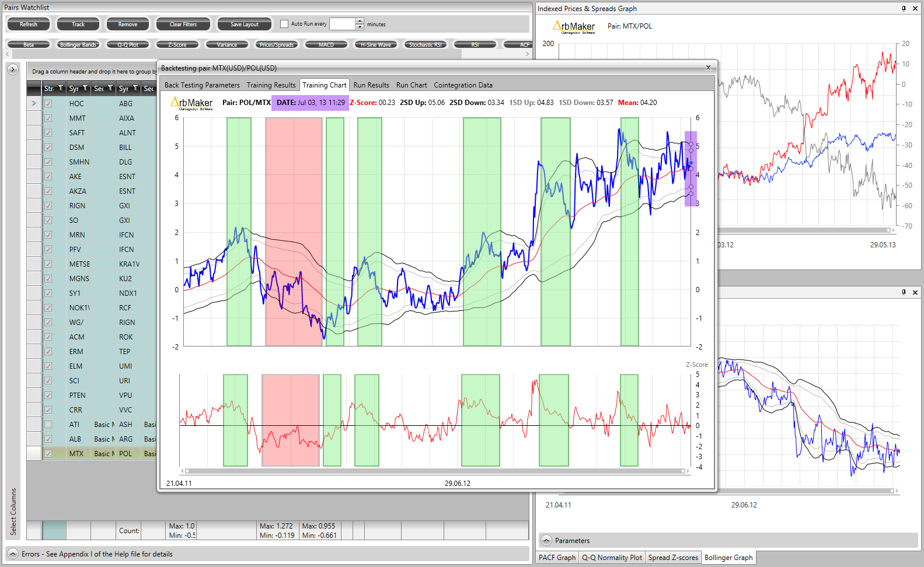The height and width of the screenshot is (567, 924).
Task: Click the Remove button
Action: click(128, 24)
